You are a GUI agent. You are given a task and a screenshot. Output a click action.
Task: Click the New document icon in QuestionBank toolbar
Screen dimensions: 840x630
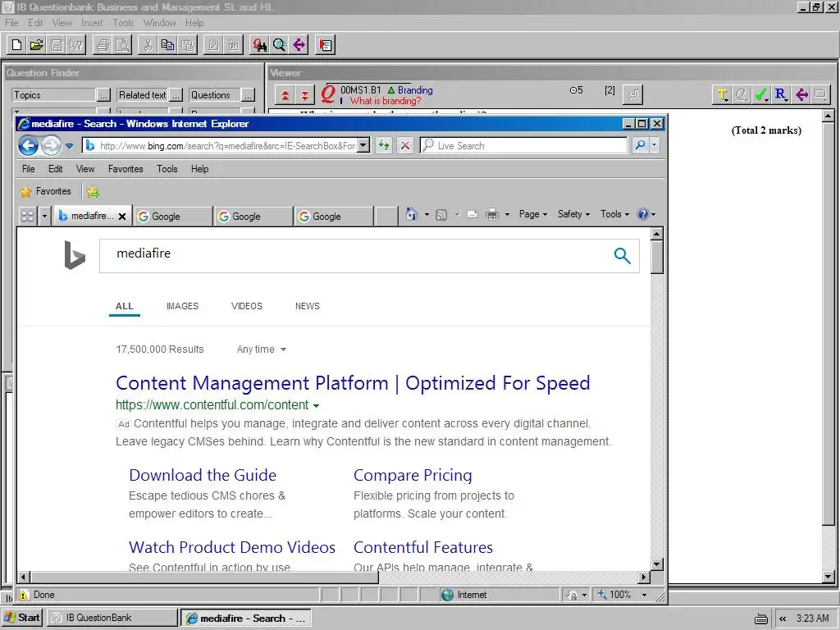16,45
